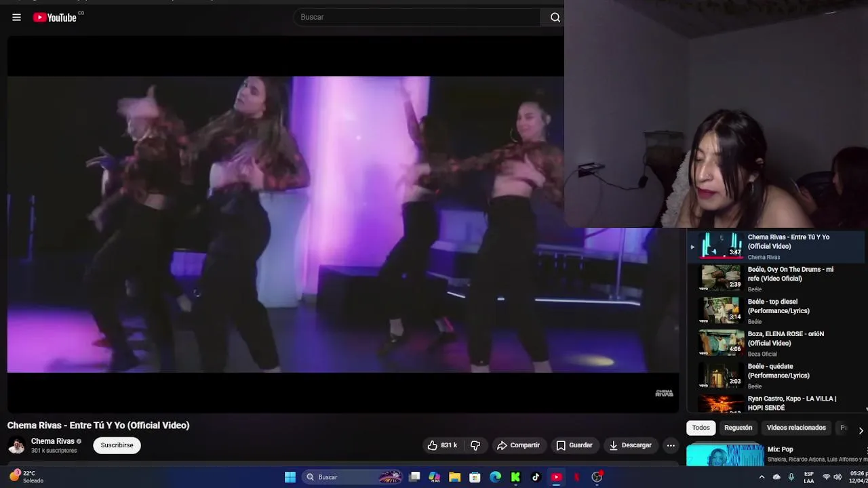Image resolution: width=868 pixels, height=488 pixels.
Task: Open Beéle mi refe video thumbnail
Action: click(721, 277)
